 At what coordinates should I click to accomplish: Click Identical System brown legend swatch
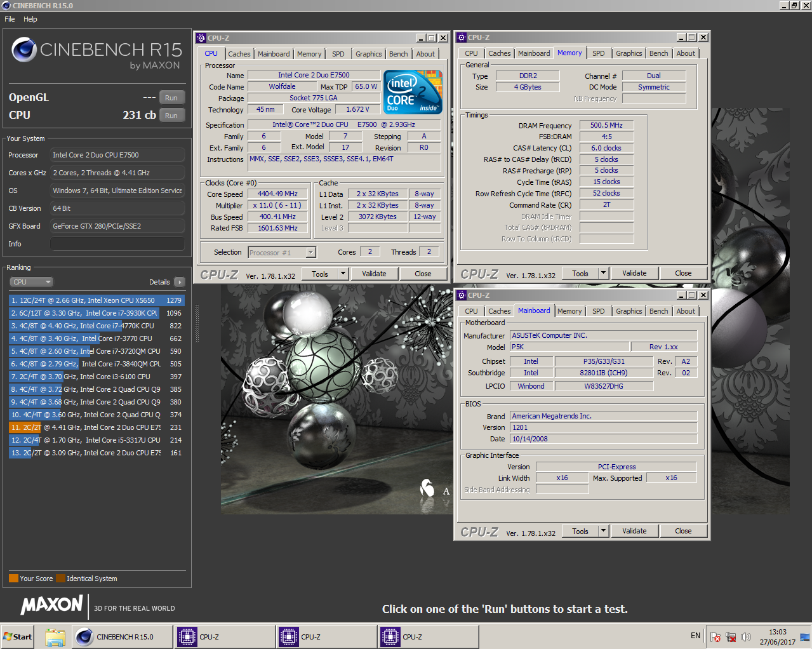click(60, 579)
